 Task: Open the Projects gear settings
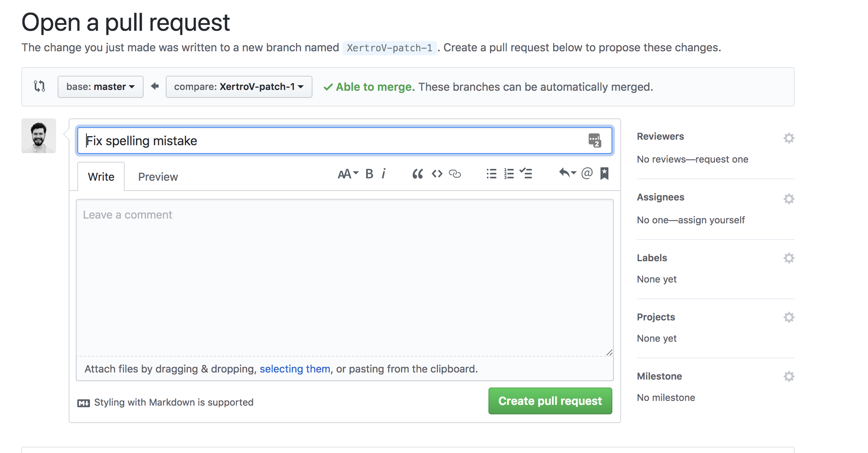click(x=789, y=317)
